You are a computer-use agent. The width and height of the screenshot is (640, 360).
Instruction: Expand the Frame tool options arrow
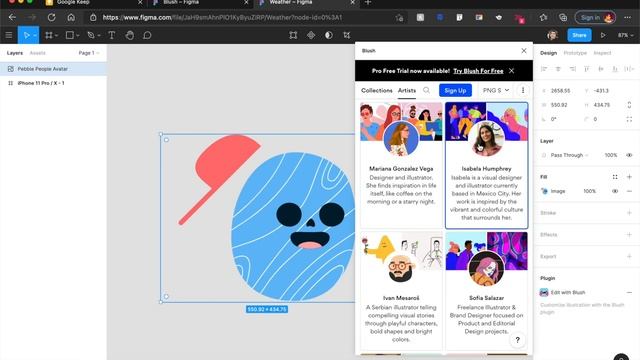56,36
